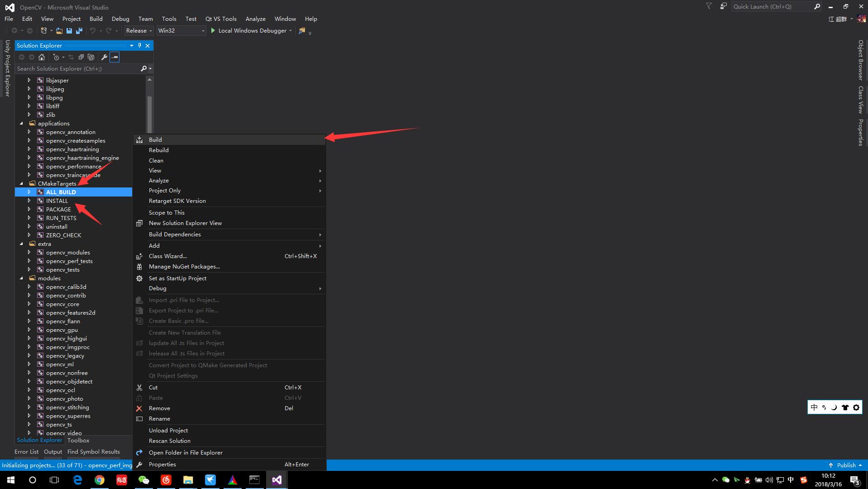This screenshot has width=868, height=489.
Task: Select Rebuild in the context menu
Action: (229, 150)
